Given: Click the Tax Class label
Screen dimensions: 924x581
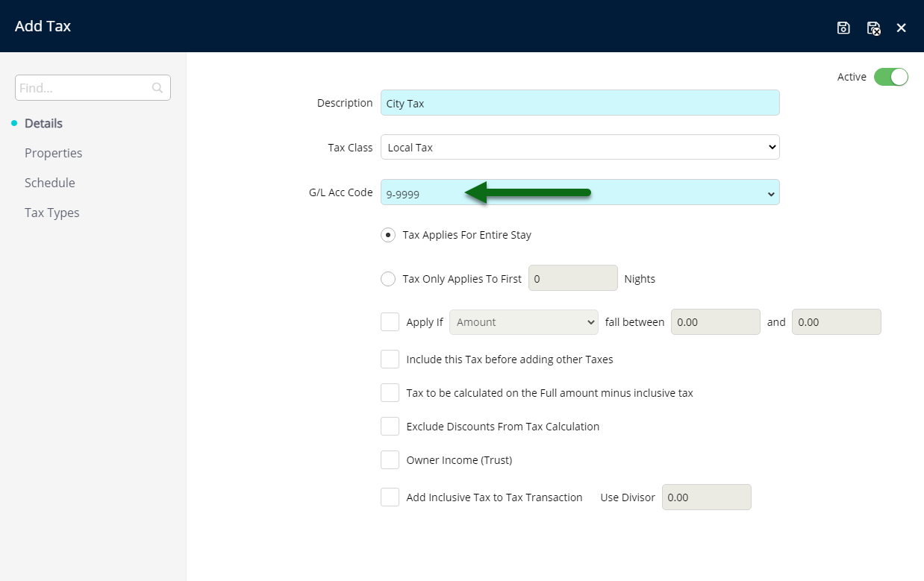Looking at the screenshot, I should pos(350,148).
